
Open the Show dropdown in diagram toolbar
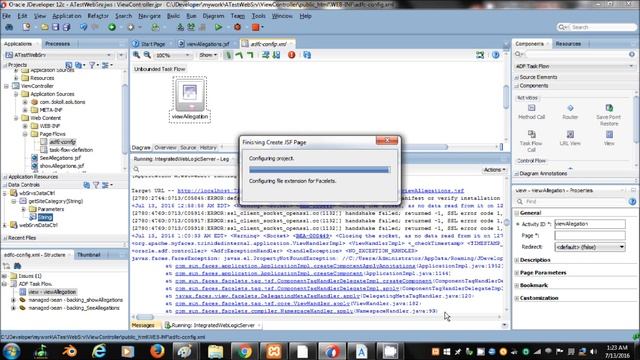(x=208, y=55)
